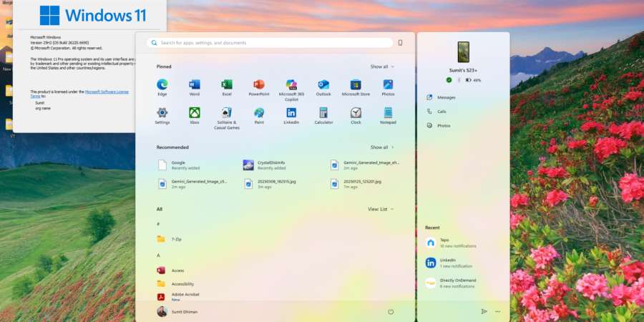Click the search box for apps

pos(270,43)
